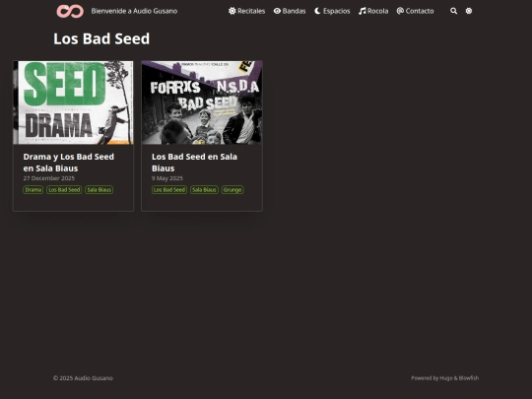Click the Rocola music note icon
Image resolution: width=532 pixels, height=399 pixels.
pos(362,11)
